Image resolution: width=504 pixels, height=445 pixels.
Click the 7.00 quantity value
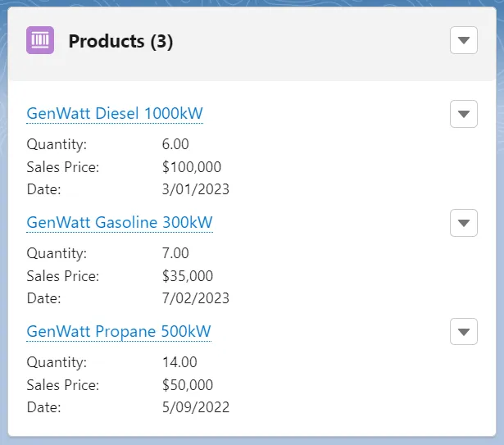tap(175, 253)
